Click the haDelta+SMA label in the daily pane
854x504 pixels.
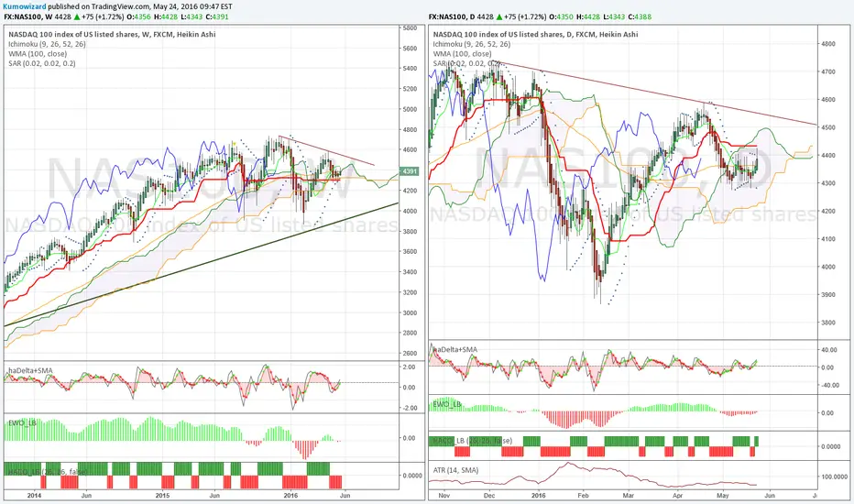pos(455,350)
